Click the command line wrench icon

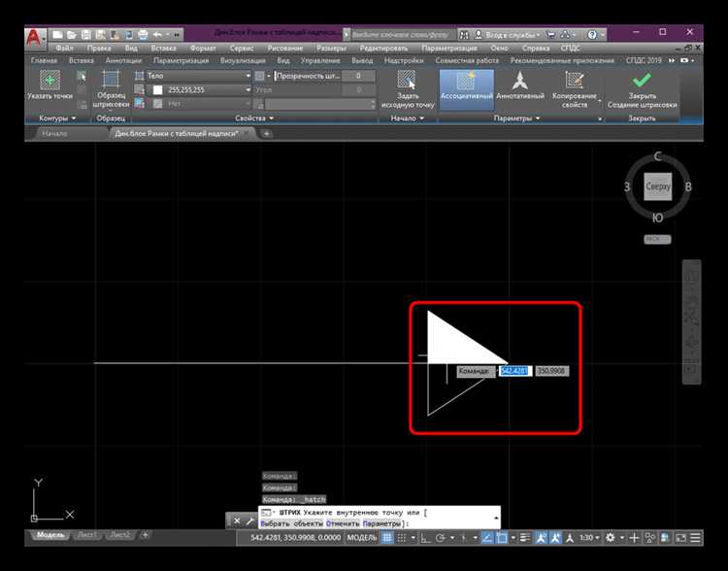pyautogui.click(x=250, y=521)
